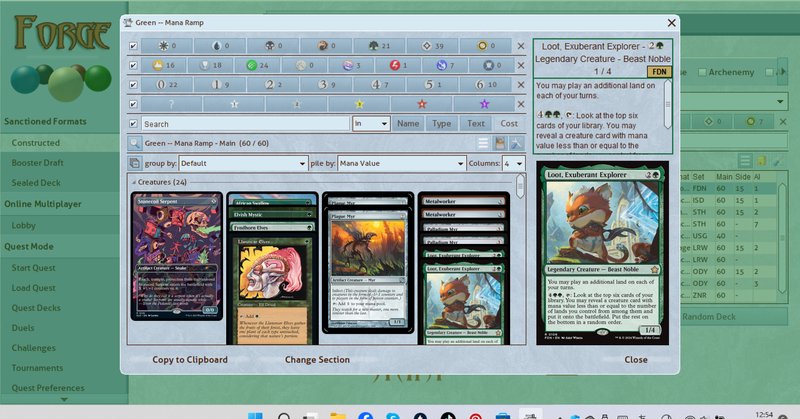Image resolution: width=800 pixels, height=419 pixels.
Task: Toggle land type filter showing 16
Action: [163, 65]
